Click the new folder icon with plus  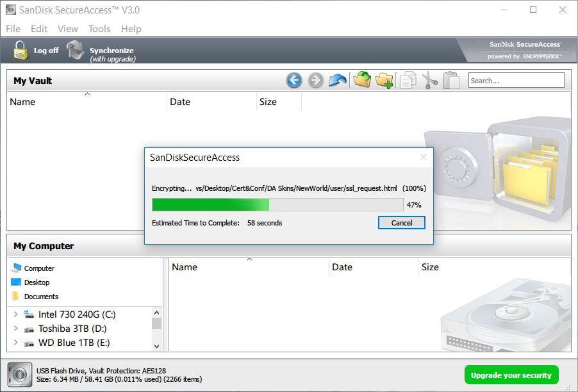(x=384, y=80)
